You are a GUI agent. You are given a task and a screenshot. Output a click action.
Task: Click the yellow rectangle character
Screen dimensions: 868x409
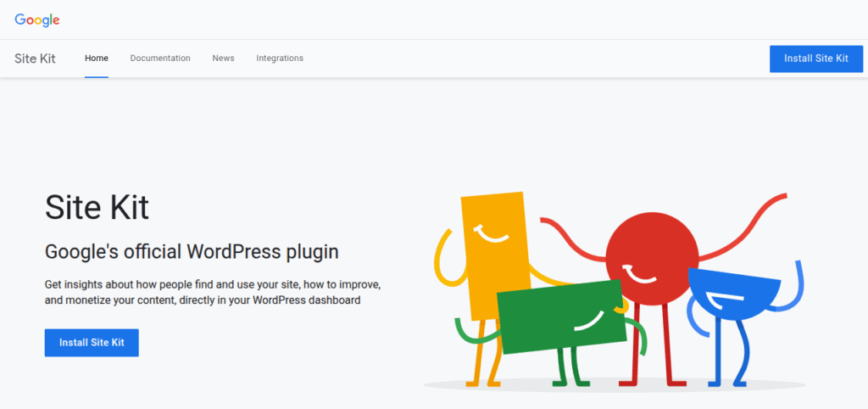tap(495, 255)
